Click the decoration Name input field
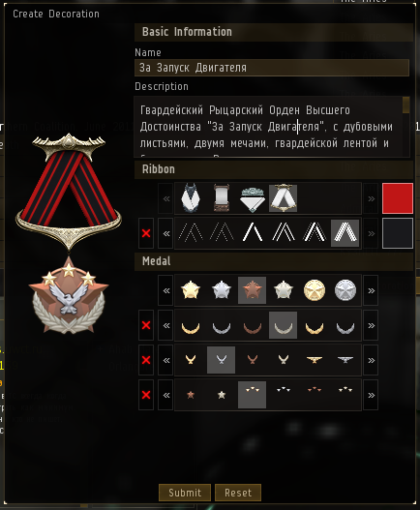Viewport: 420px width, 510px height. [x=272, y=68]
